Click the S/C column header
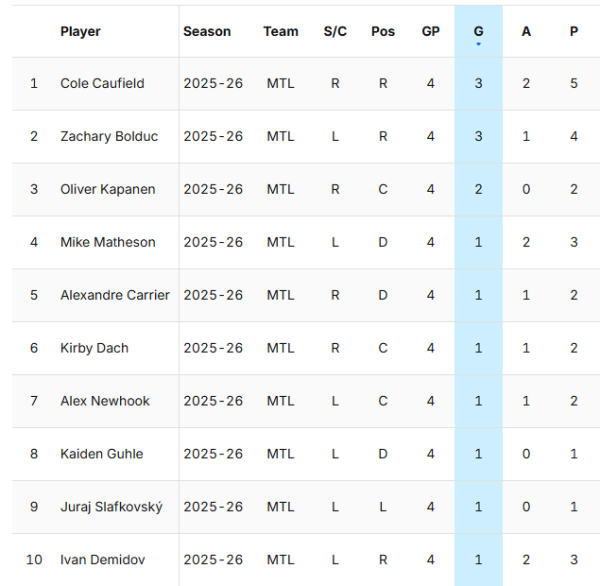Viewport: 600px width, 586px height. click(x=335, y=31)
